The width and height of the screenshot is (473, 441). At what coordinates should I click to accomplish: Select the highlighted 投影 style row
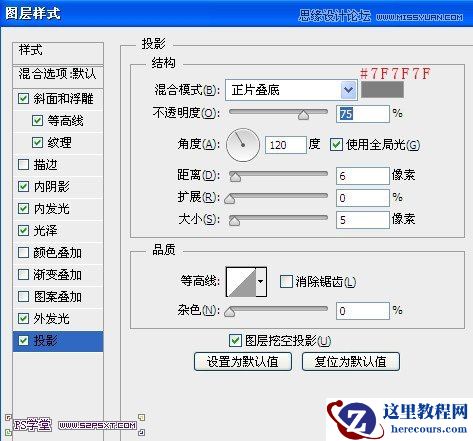[58, 341]
